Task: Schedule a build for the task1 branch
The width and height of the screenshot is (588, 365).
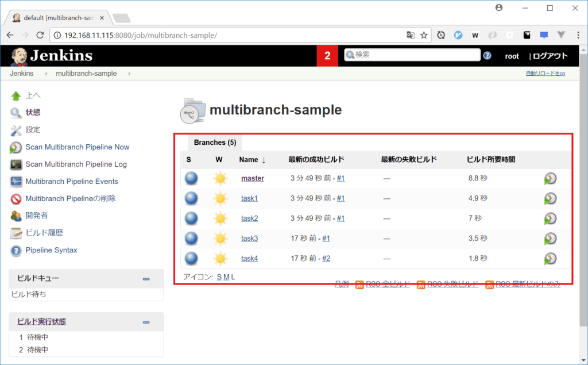Action: [550, 198]
